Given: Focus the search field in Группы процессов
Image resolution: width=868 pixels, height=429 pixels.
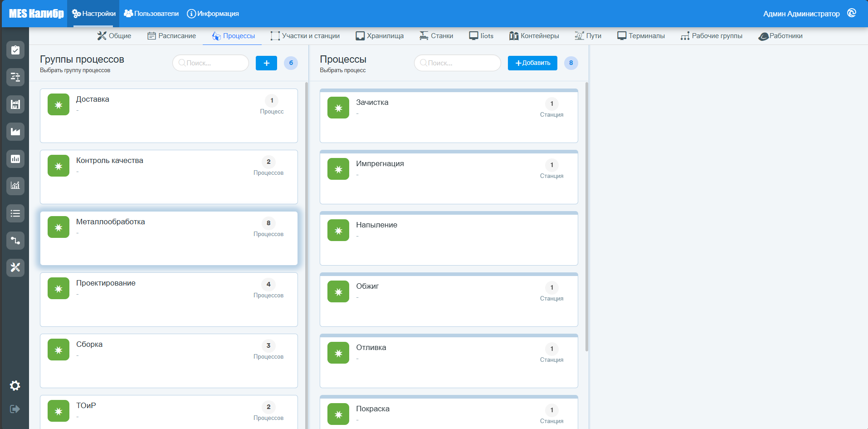Looking at the screenshot, I should pos(210,63).
